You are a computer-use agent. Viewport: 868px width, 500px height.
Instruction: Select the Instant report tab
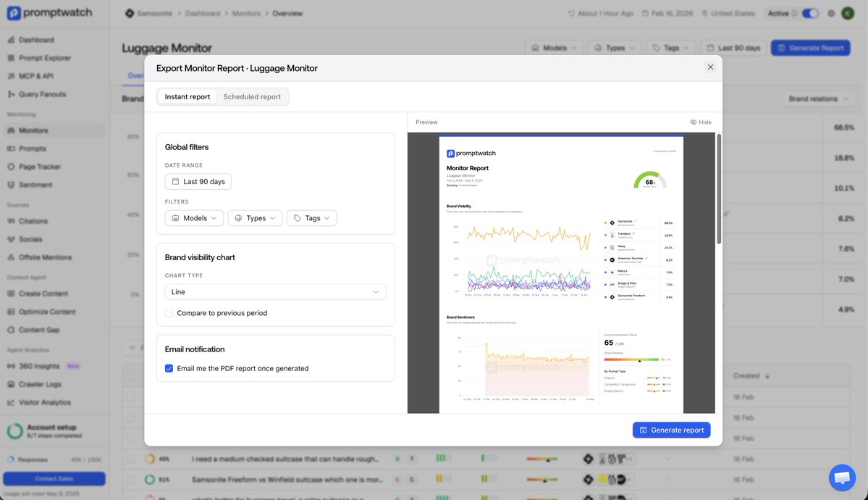point(187,96)
